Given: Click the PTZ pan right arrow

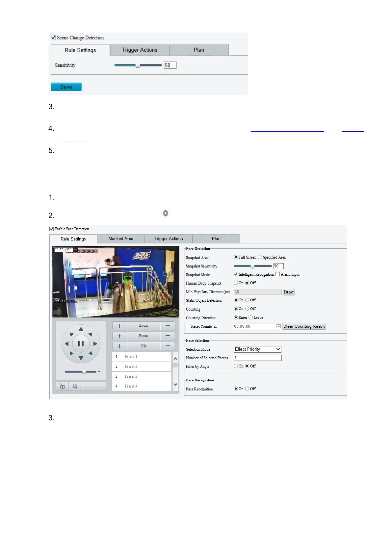Looking at the screenshot, I should click(95, 344).
